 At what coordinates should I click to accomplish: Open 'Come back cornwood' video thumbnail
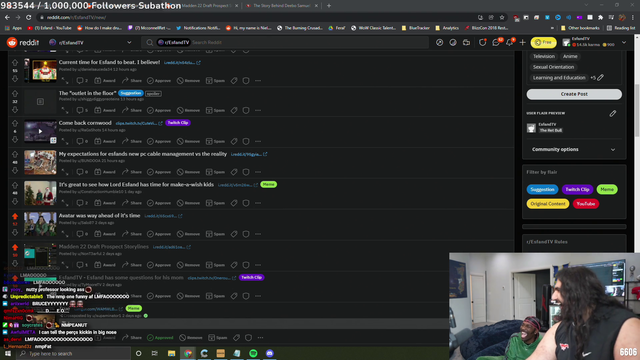tap(40, 131)
